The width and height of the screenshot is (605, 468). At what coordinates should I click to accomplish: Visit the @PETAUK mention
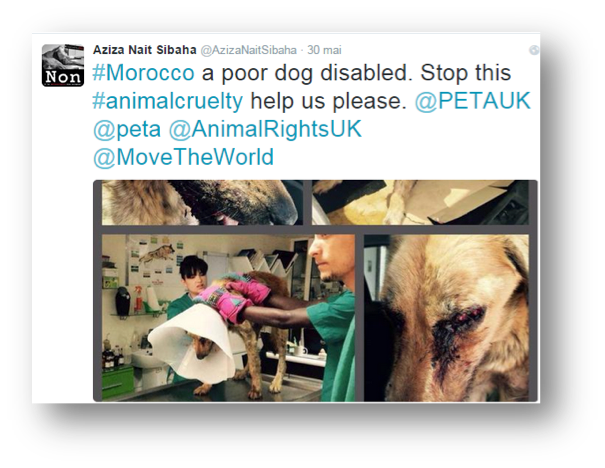click(473, 101)
